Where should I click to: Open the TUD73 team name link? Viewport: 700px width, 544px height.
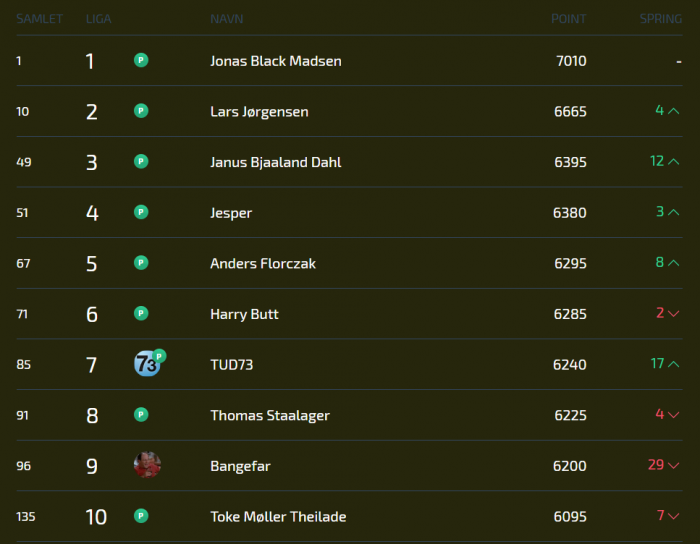pyautogui.click(x=232, y=365)
